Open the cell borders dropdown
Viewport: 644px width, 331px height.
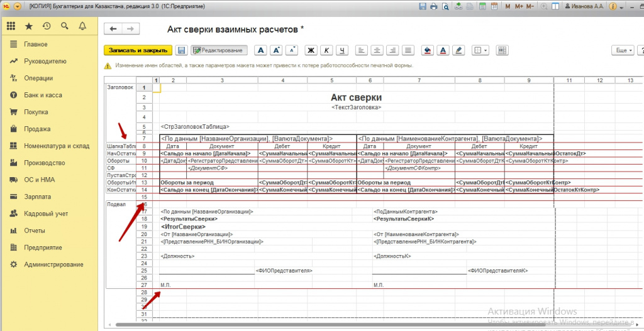480,50
